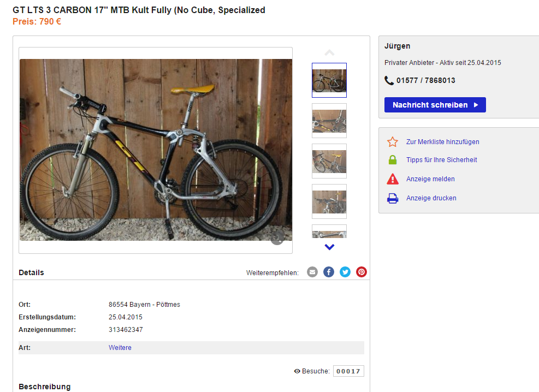Click the phone icon next to the number
The image size is (539, 392).
pyautogui.click(x=389, y=80)
